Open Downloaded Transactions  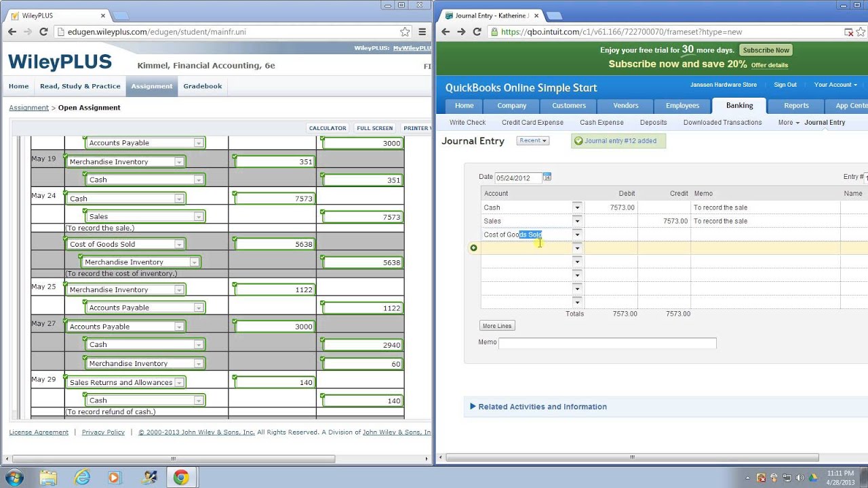(723, 123)
